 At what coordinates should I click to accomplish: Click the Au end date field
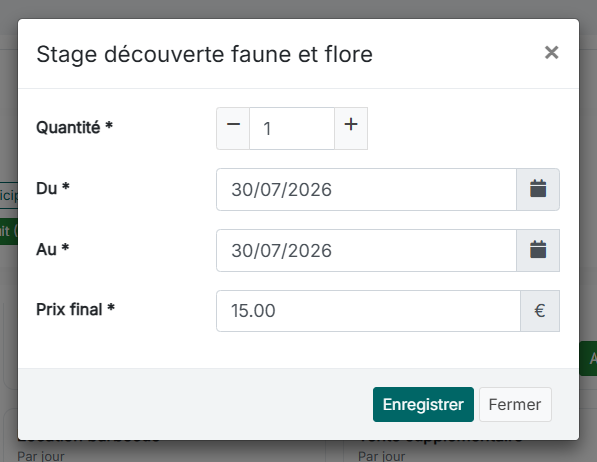(366, 250)
